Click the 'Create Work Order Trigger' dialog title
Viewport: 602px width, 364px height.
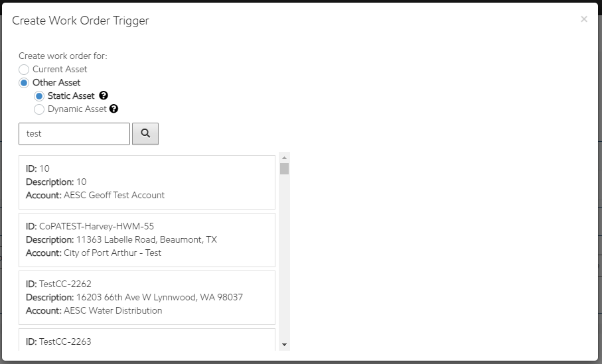coord(80,21)
